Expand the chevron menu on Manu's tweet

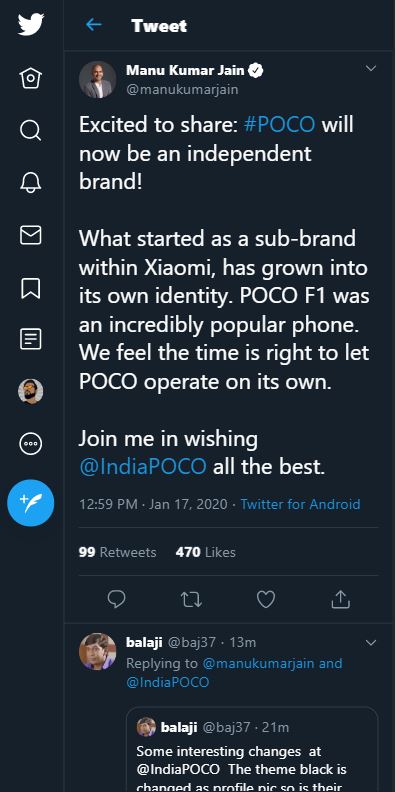(371, 69)
